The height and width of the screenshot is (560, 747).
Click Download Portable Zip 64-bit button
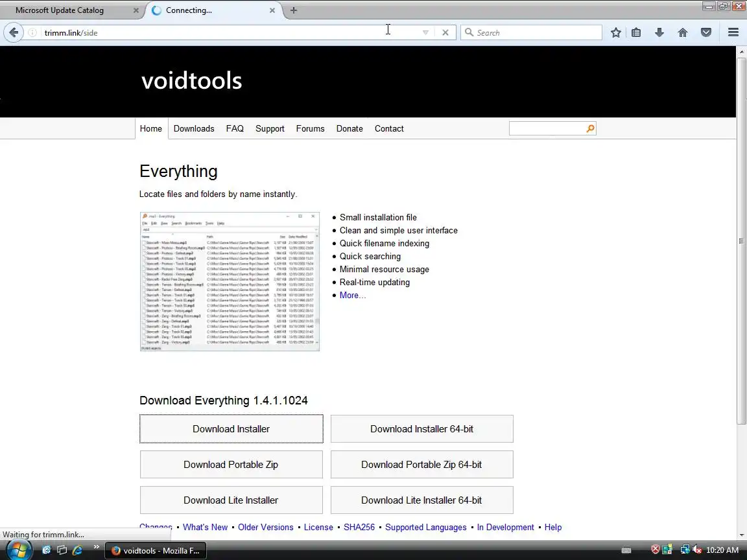pos(421,465)
